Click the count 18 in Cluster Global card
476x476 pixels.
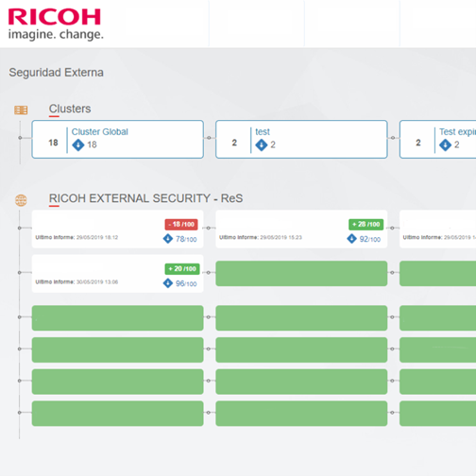(x=53, y=143)
